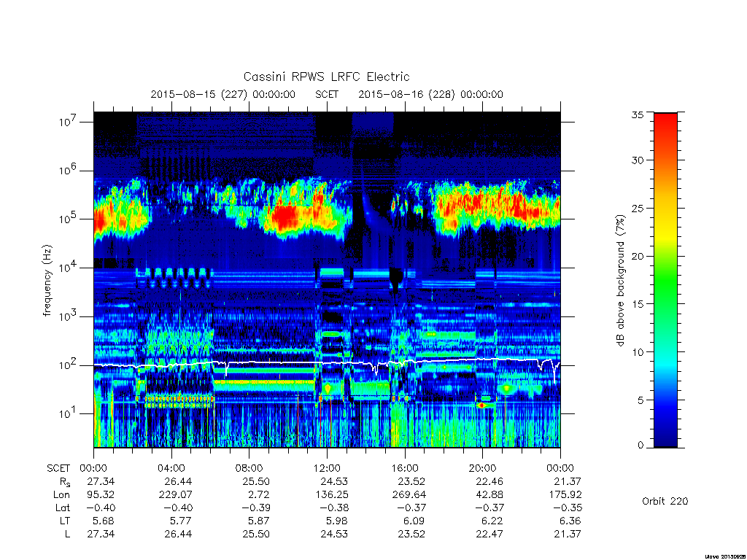Viewport: 747px width, 560px height.
Task: Click the 20:00 time axis label
Action: pos(483,468)
